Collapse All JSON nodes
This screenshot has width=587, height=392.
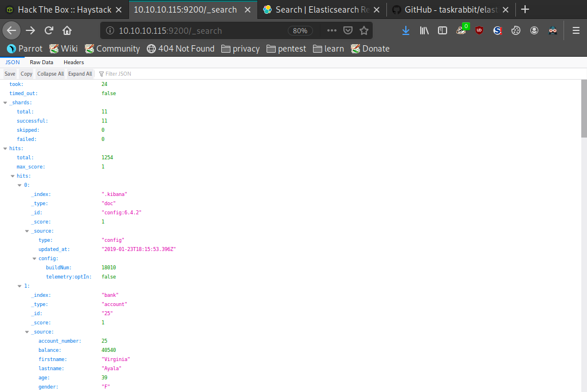50,74
